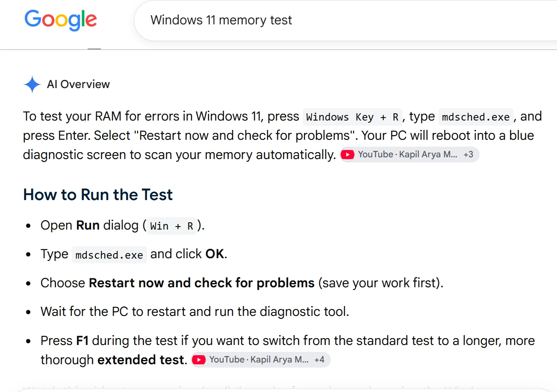Image resolution: width=557 pixels, height=392 pixels.
Task: Select the AI Overview label text
Action: (78, 84)
